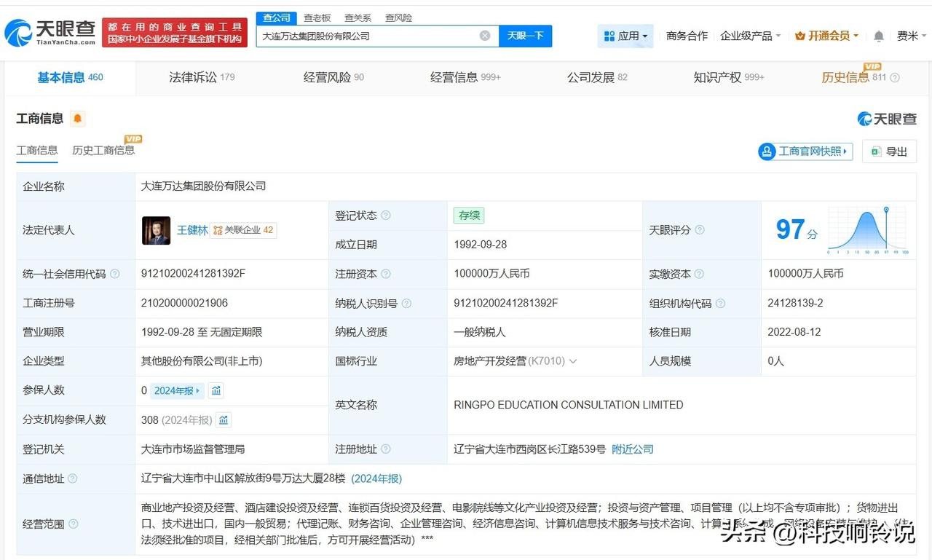932x560 pixels.
Task: Open the 历史工商信息 sub-tab
Action: pos(103,151)
